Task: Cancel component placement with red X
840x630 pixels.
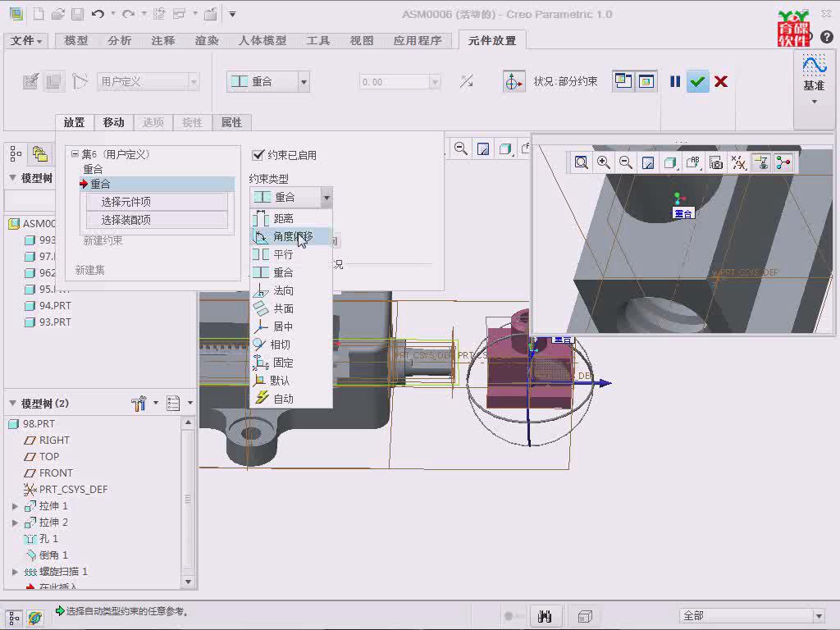Action: click(x=721, y=81)
